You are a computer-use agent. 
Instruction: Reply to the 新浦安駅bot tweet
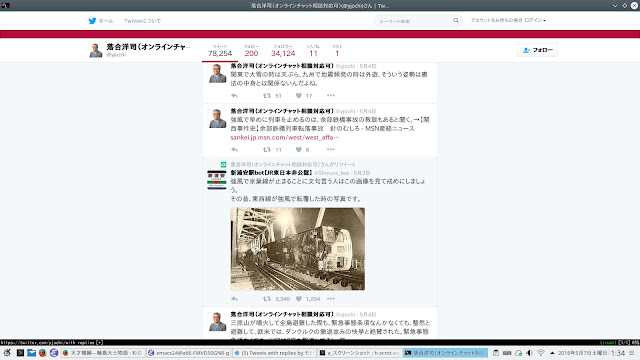(x=234, y=299)
